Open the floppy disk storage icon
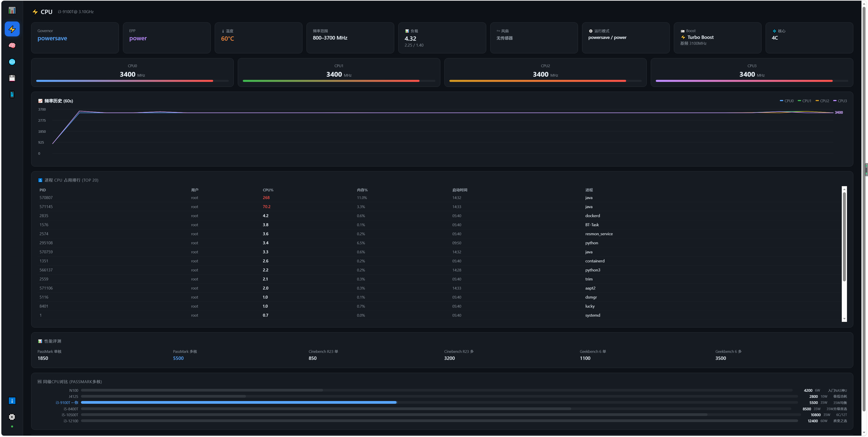 [12, 78]
